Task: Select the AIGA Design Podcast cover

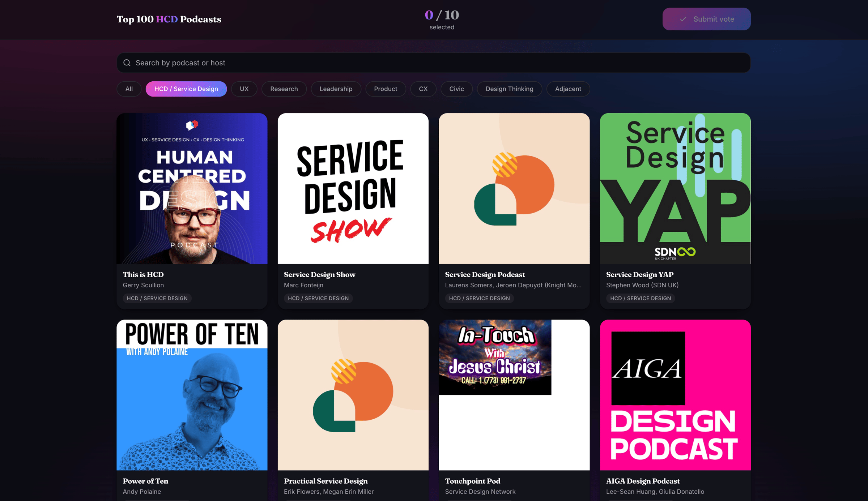Action: click(x=675, y=395)
